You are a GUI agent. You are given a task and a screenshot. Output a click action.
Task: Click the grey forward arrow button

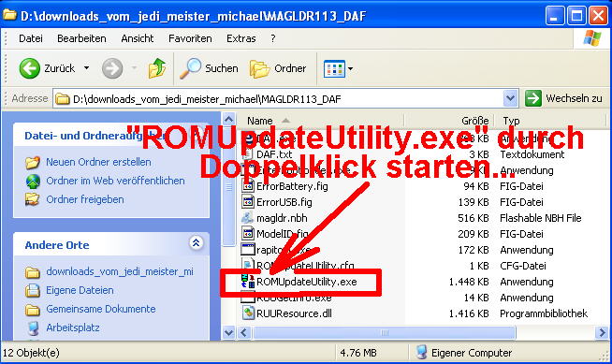112,68
